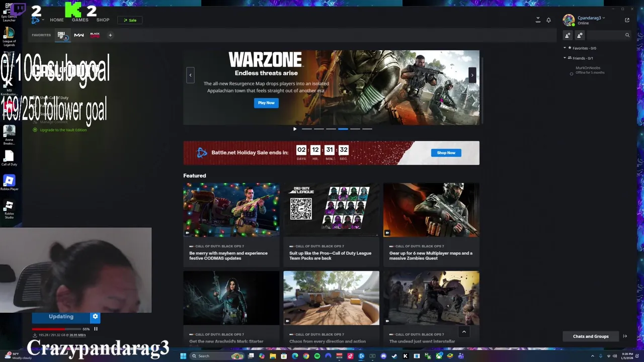Collapse the Friends - 0/1 group
Viewport: 644px width, 362px height.
[565, 58]
